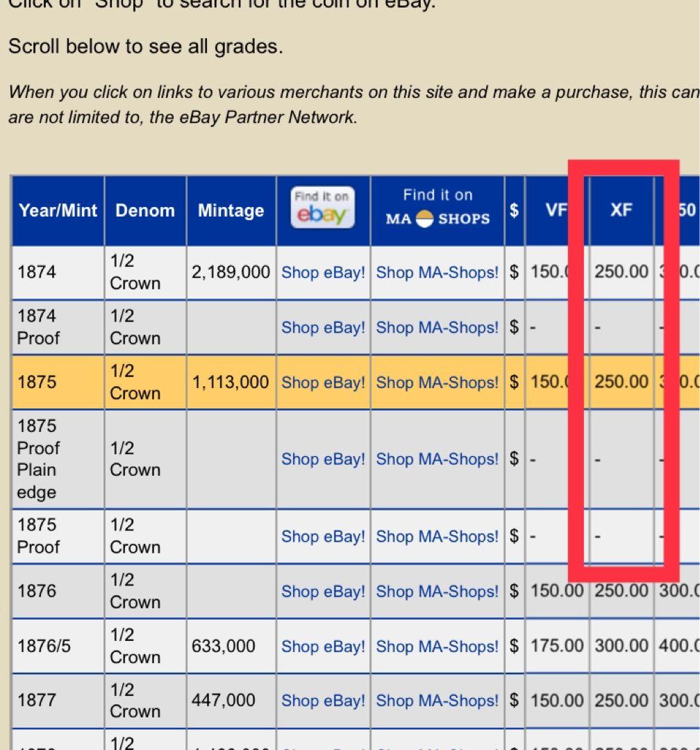The height and width of the screenshot is (750, 700).
Task: Click the MA-Shops header logo
Action: [x=437, y=208]
